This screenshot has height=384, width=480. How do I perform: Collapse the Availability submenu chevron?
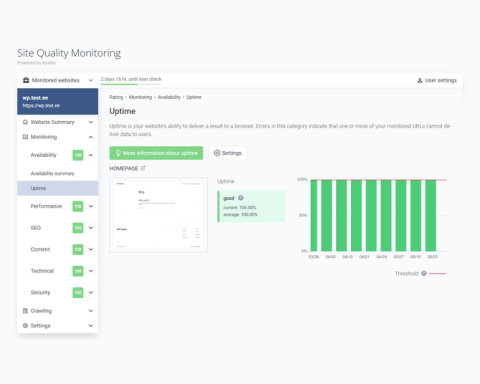91,155
